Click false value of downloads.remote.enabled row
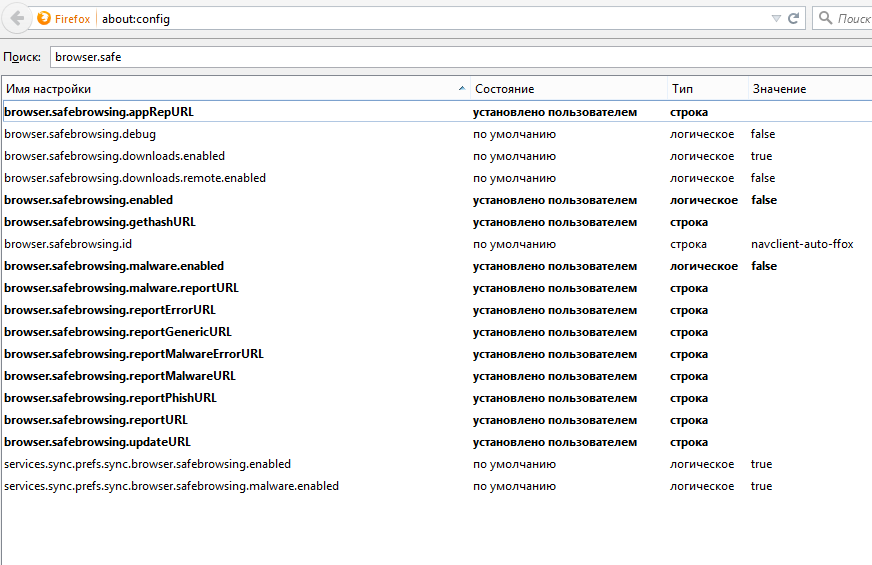Screen dimensions: 872x565 [763, 178]
